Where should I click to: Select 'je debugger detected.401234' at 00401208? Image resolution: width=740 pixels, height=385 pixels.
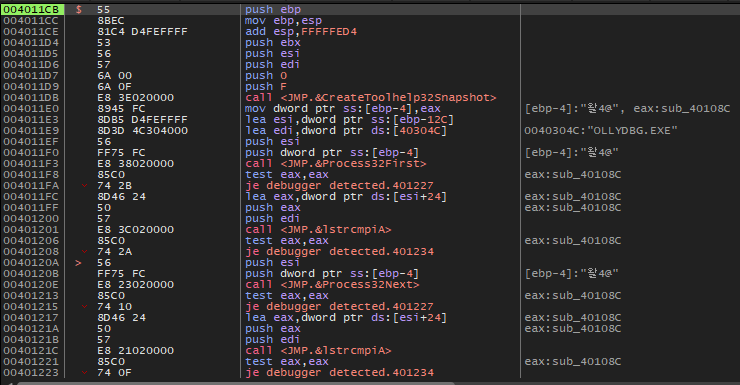[x=339, y=252]
